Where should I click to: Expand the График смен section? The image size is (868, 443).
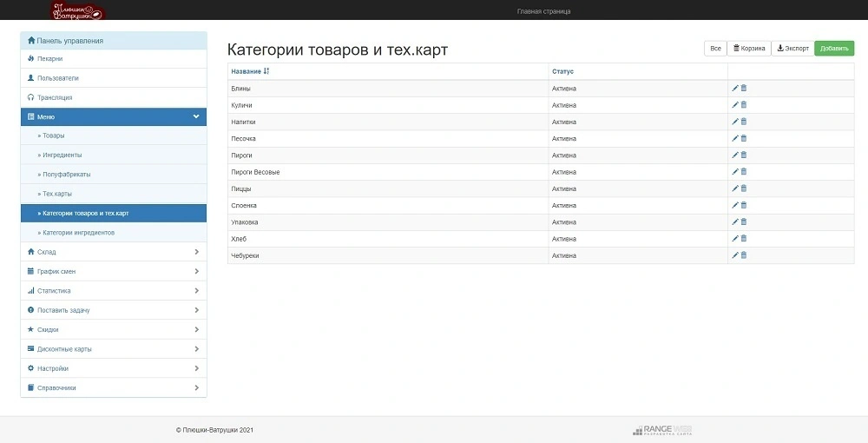coord(114,271)
